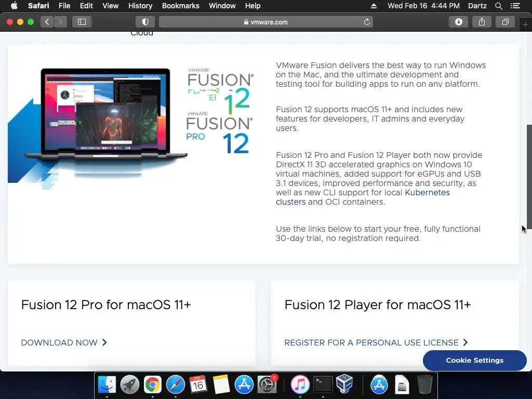Open Terminal from the Dock
This screenshot has height=399, width=532.
323,384
